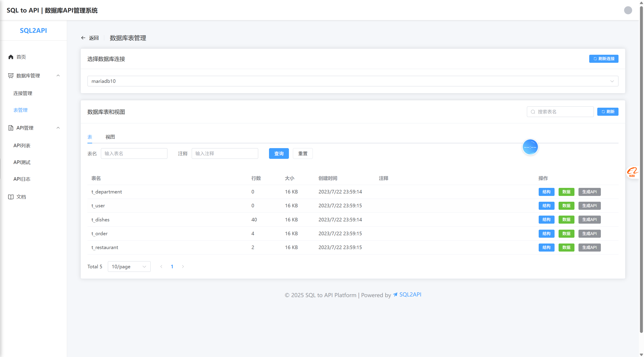Image resolution: width=644 pixels, height=357 pixels.
Task: Collapse the API管理 sidebar section
Action: click(58, 128)
